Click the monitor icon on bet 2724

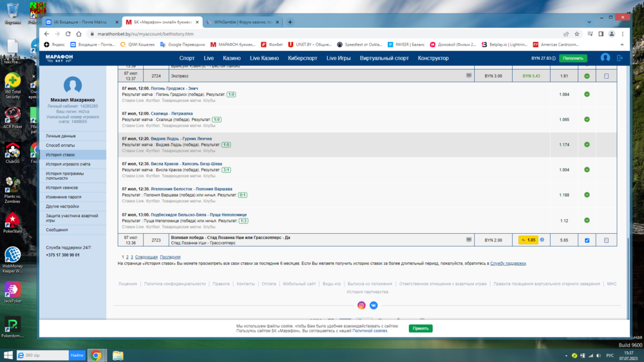click(x=469, y=76)
